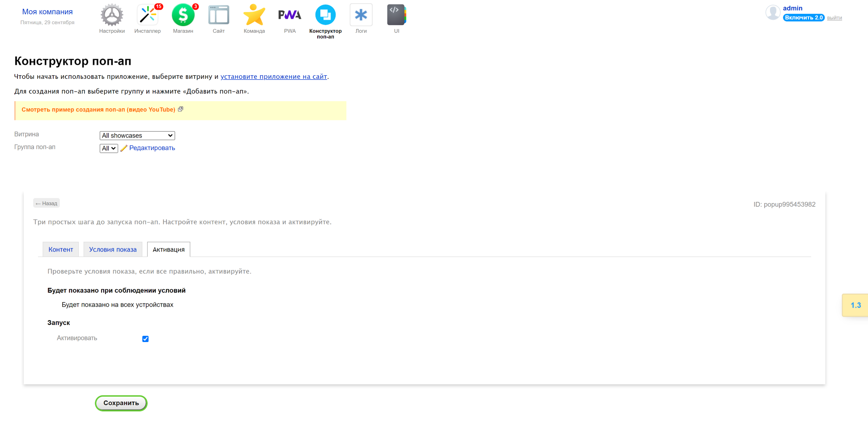Go back with the Назад button
The image size is (868, 428).
(47, 203)
